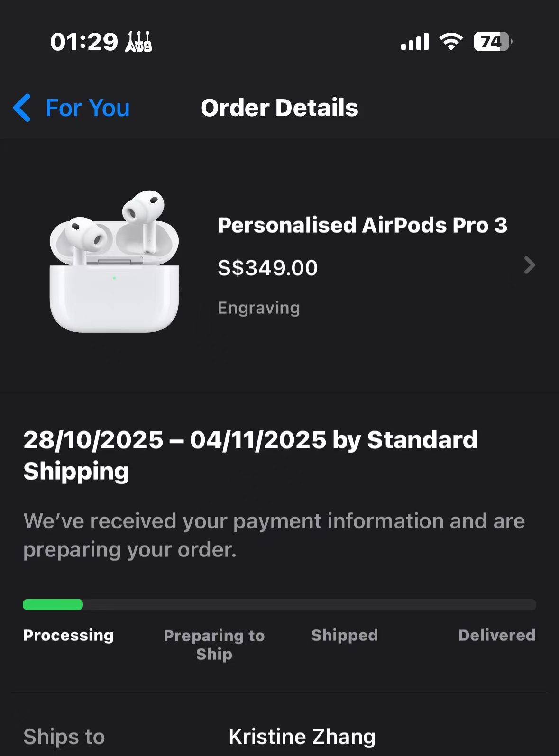Image resolution: width=559 pixels, height=756 pixels.
Task: Open the AirPods Pro product image
Action: [x=114, y=262]
